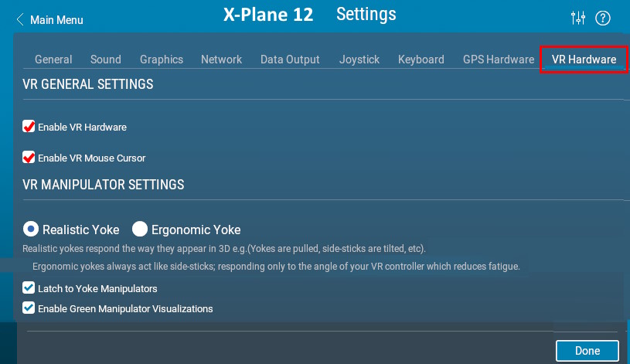Open the Network tab
The image size is (630, 364).
[x=221, y=60]
